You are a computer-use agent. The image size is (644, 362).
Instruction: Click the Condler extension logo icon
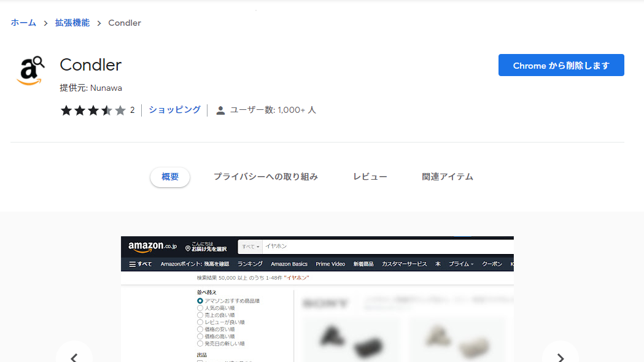point(31,71)
